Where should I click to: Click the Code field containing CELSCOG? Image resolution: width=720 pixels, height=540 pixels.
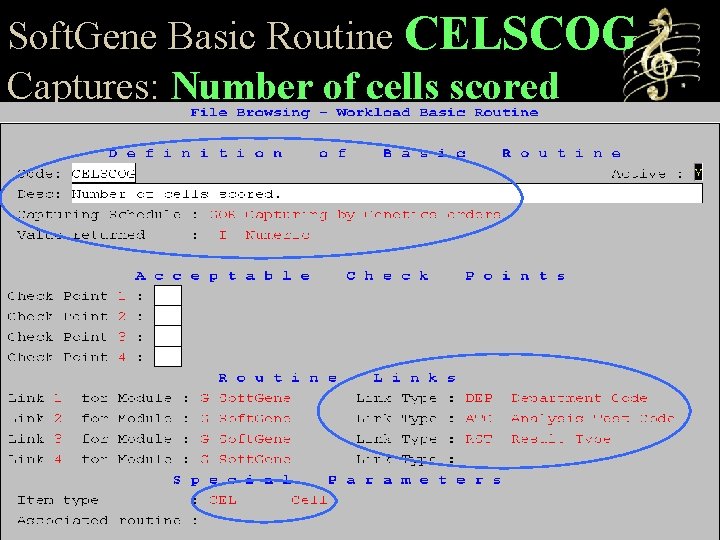point(103,174)
